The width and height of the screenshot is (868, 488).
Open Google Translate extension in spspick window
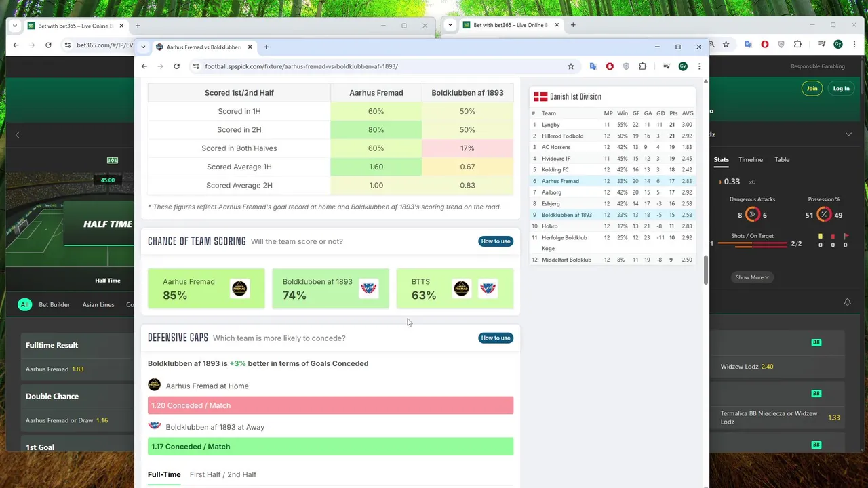pos(593,66)
